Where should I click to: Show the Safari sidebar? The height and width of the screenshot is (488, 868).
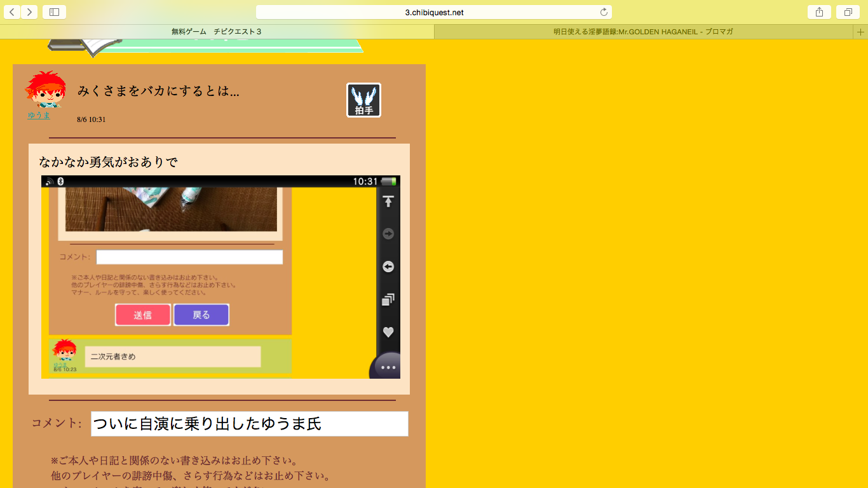click(x=54, y=12)
